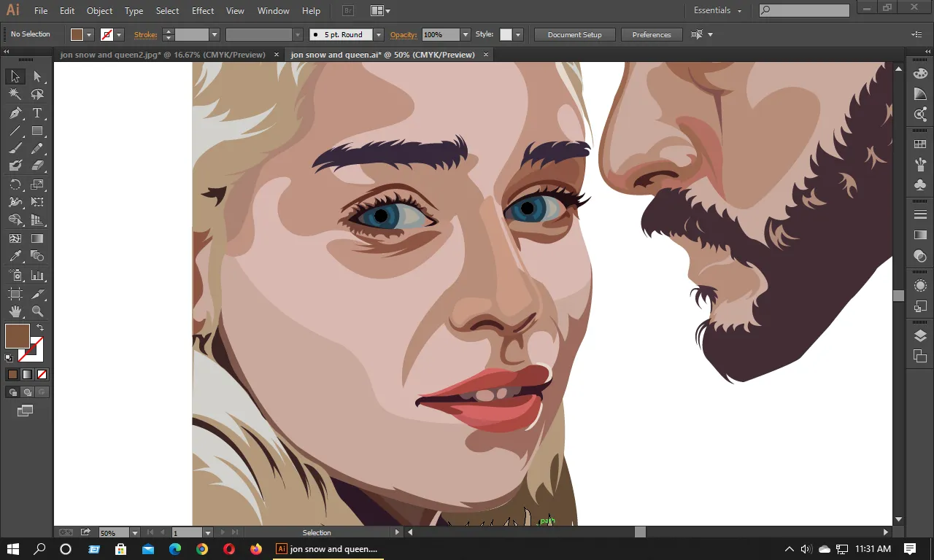Select the Symbol Sprayer tool
Viewport: 934px width, 560px height.
[15, 276]
